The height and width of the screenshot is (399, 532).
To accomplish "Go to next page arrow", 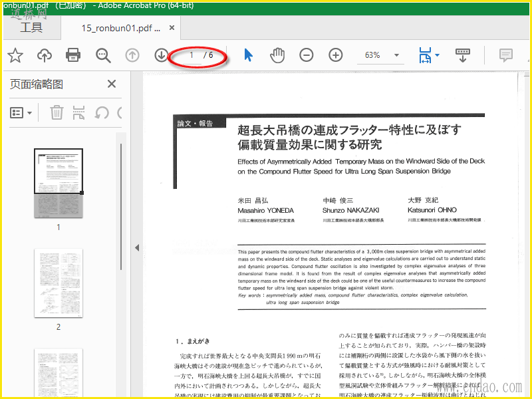I will coord(161,55).
